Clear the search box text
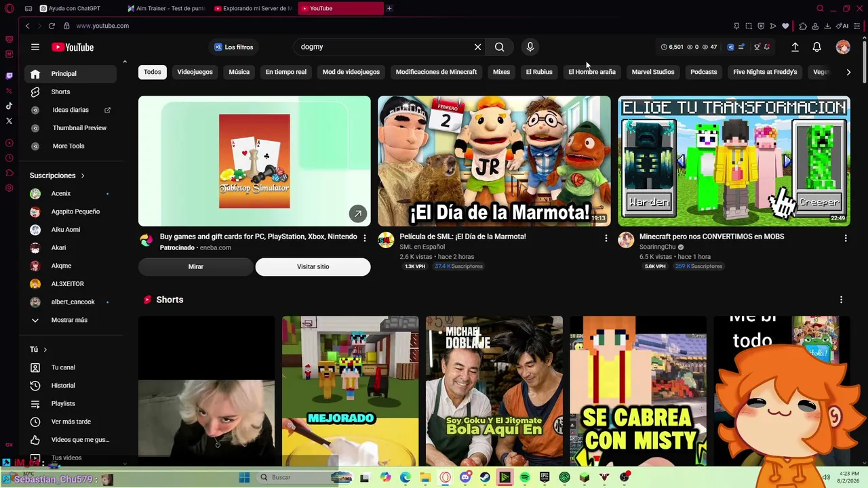 478,47
